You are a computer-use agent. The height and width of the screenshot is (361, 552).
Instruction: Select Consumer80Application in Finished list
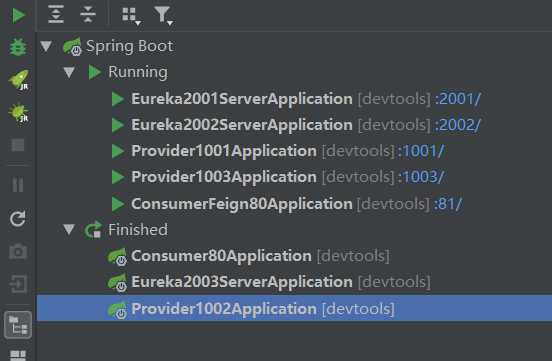(221, 256)
